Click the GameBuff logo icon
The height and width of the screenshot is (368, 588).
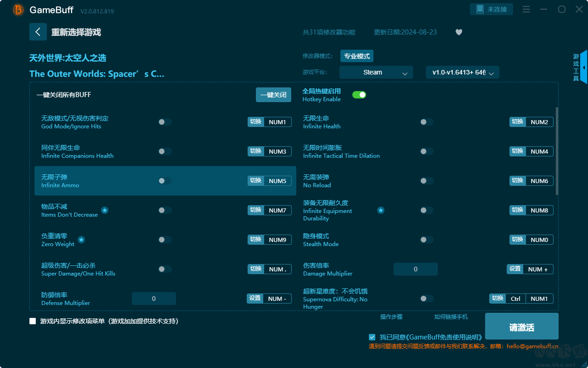(x=18, y=10)
